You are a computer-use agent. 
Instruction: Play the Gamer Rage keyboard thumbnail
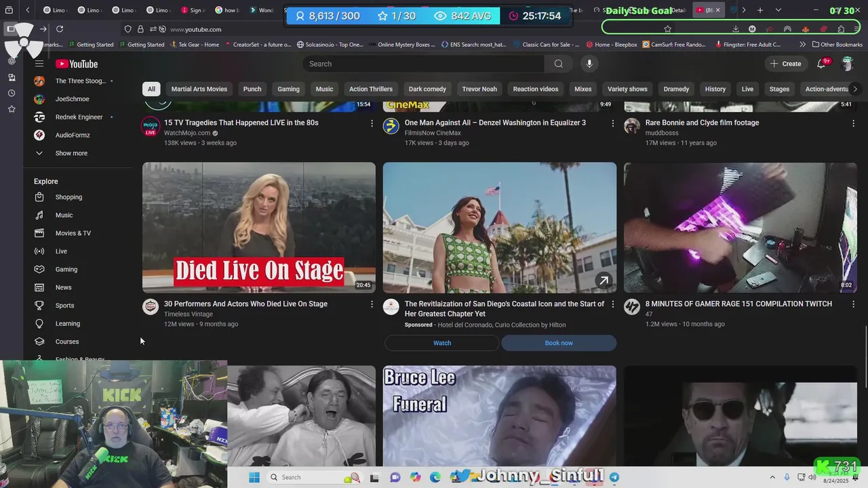pos(741,228)
